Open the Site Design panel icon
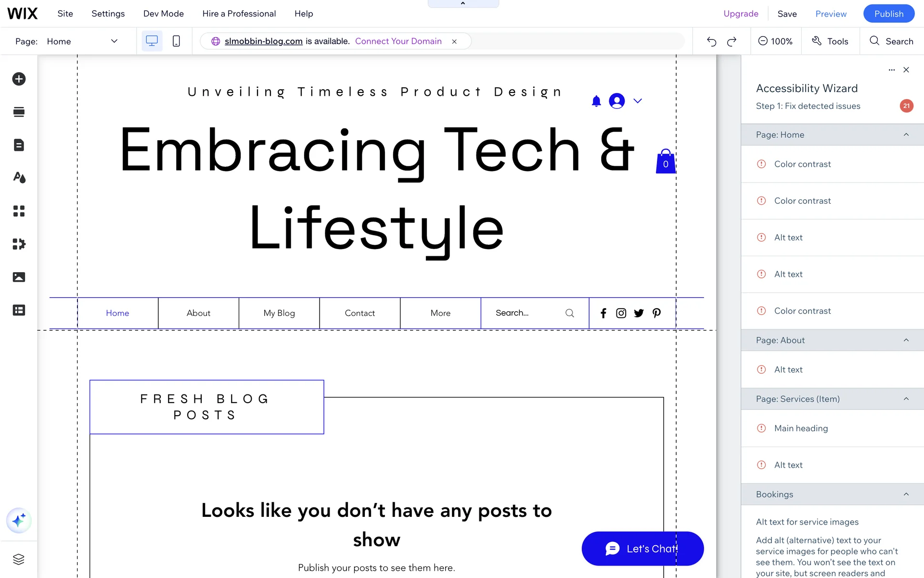Image resolution: width=924 pixels, height=578 pixels. [19, 178]
